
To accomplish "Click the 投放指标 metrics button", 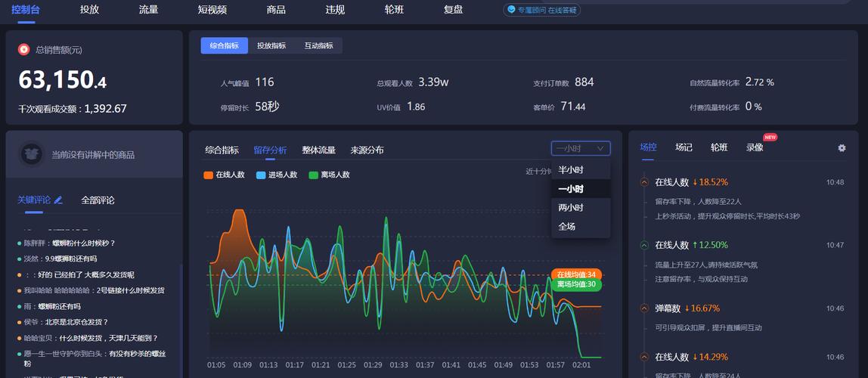I will point(271,46).
